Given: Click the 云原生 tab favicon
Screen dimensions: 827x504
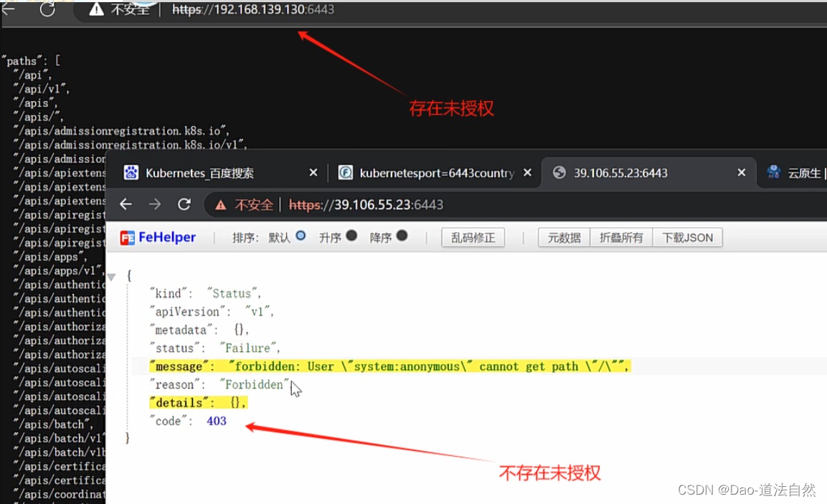Looking at the screenshot, I should pyautogui.click(x=774, y=172).
